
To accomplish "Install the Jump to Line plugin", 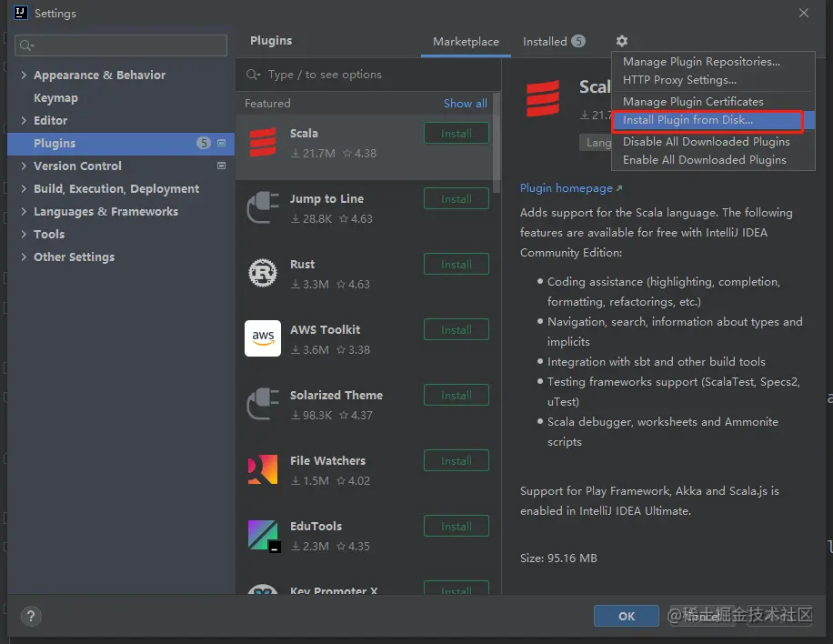I will [457, 198].
